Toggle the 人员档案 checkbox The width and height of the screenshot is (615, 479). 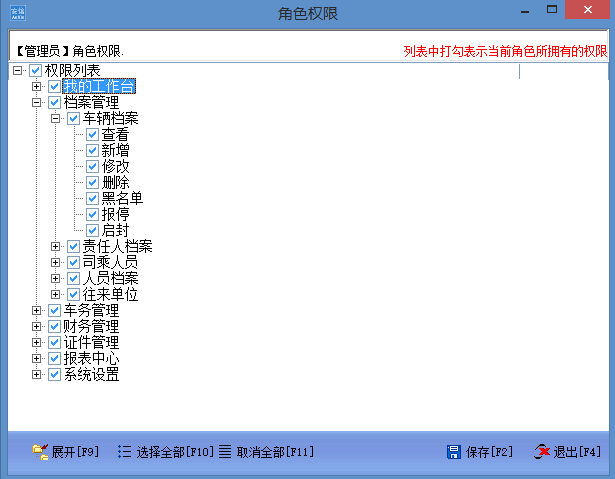(x=73, y=279)
